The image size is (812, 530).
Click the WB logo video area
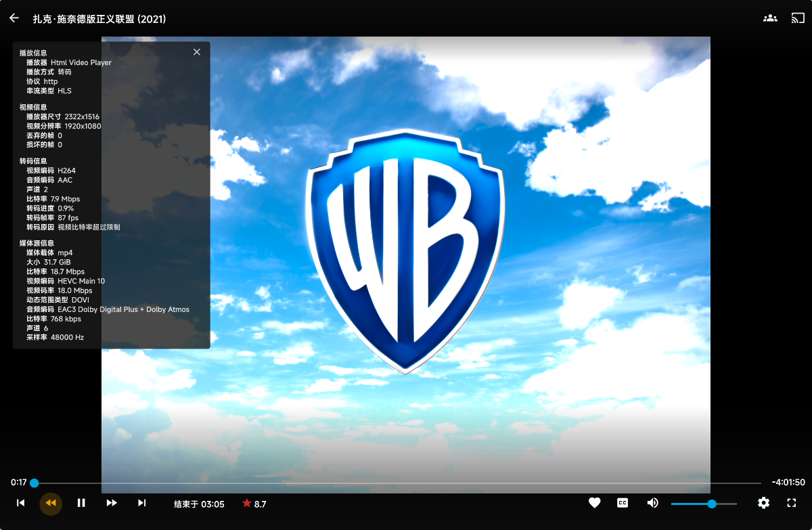pyautogui.click(x=406, y=250)
